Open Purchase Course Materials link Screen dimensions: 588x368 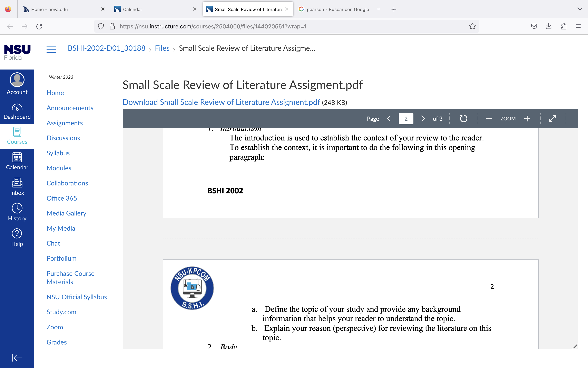point(70,278)
